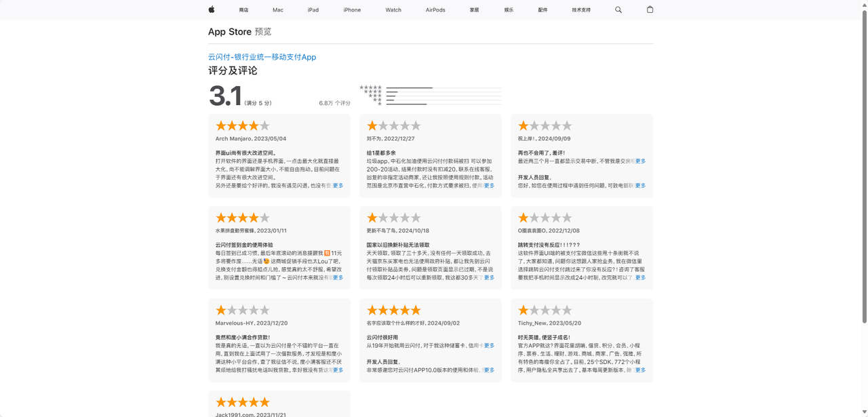Screen dimensions: 868x417
Task: Open the iPhone navigation item
Action: tap(352, 10)
